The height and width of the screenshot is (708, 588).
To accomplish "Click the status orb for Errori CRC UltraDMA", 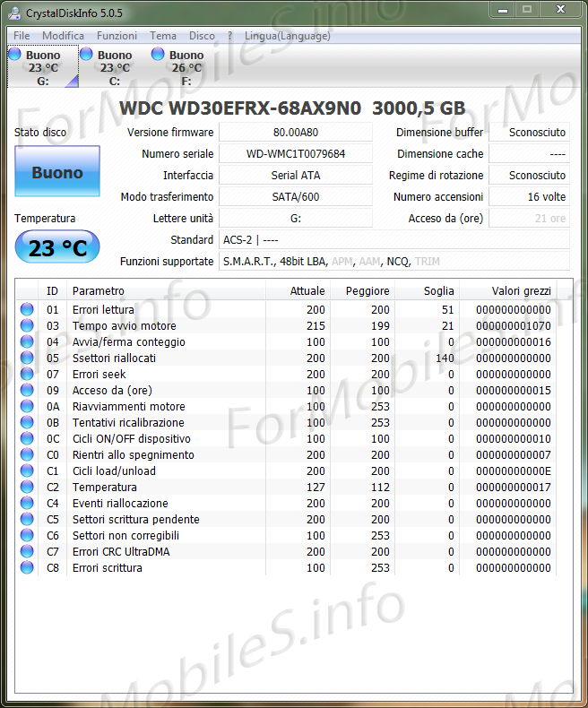I will [27, 552].
